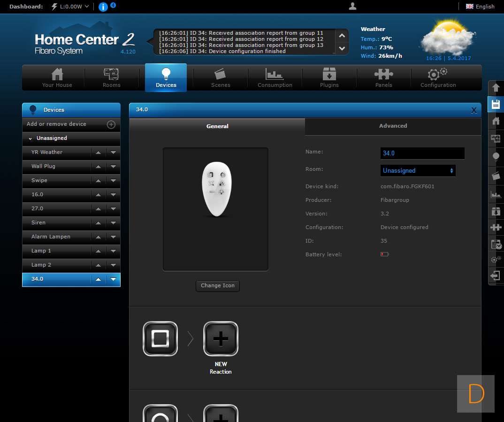Move Siren up in list
Viewport: 504px width, 422px height.
tap(99, 223)
